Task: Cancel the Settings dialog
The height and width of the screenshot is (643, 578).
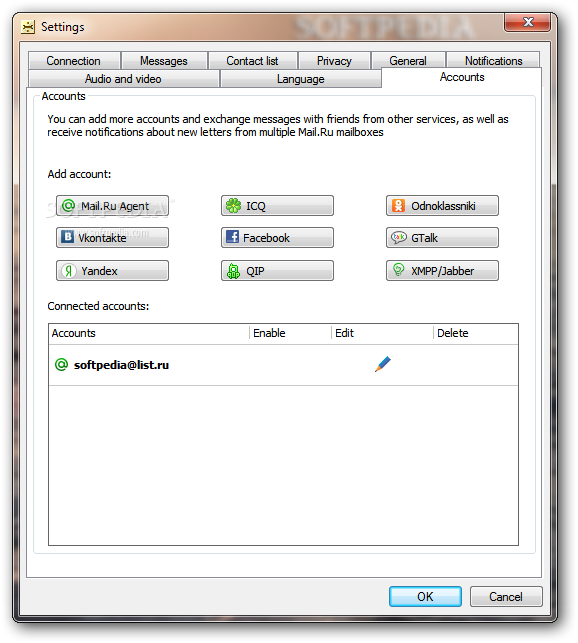Action: [x=506, y=596]
